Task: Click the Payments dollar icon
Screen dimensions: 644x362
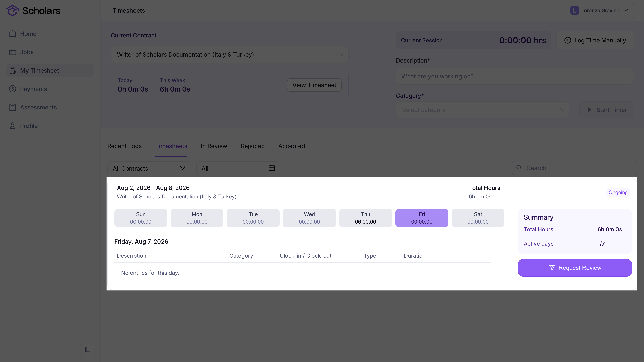Action: 13,89
